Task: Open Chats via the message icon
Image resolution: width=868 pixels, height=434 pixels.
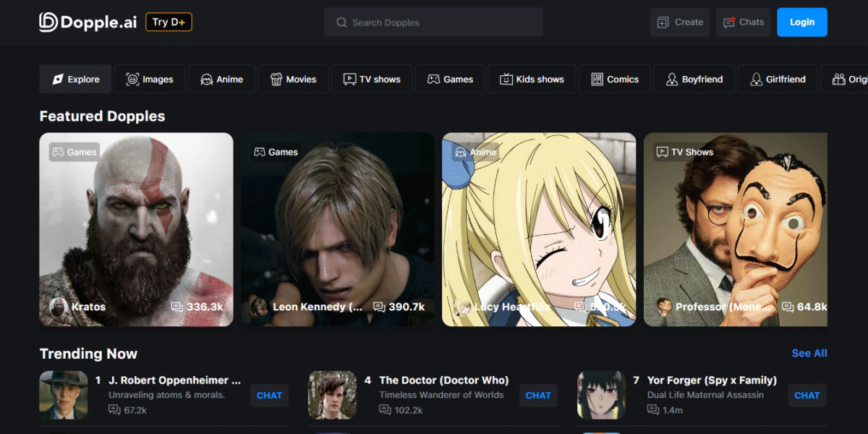Action: point(729,22)
